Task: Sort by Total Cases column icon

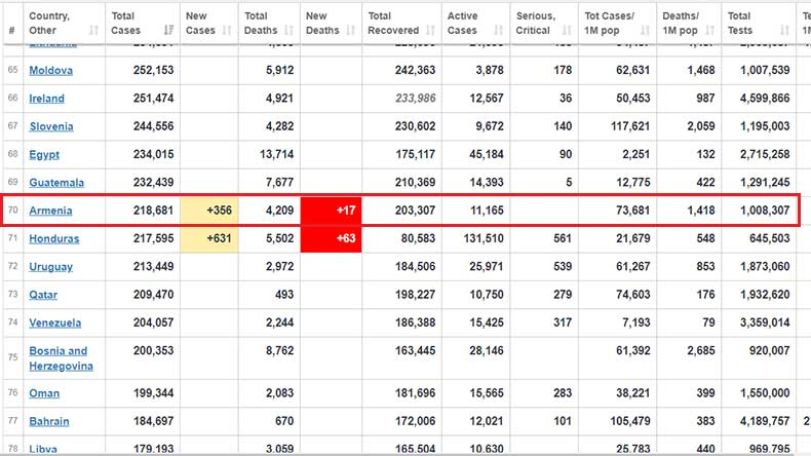Action: coord(169,31)
